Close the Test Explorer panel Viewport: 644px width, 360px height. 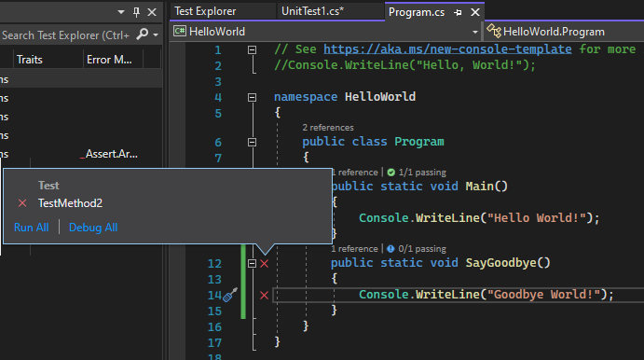point(152,12)
